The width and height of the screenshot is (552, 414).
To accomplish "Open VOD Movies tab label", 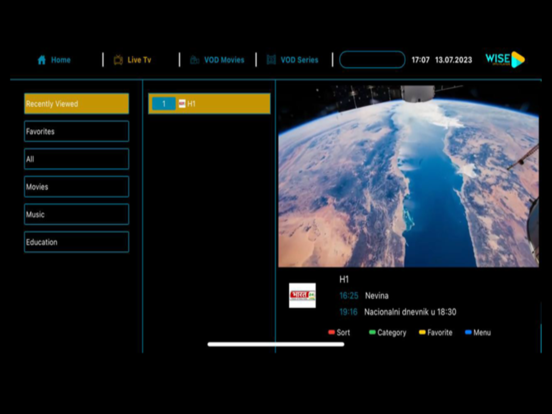I will (224, 60).
